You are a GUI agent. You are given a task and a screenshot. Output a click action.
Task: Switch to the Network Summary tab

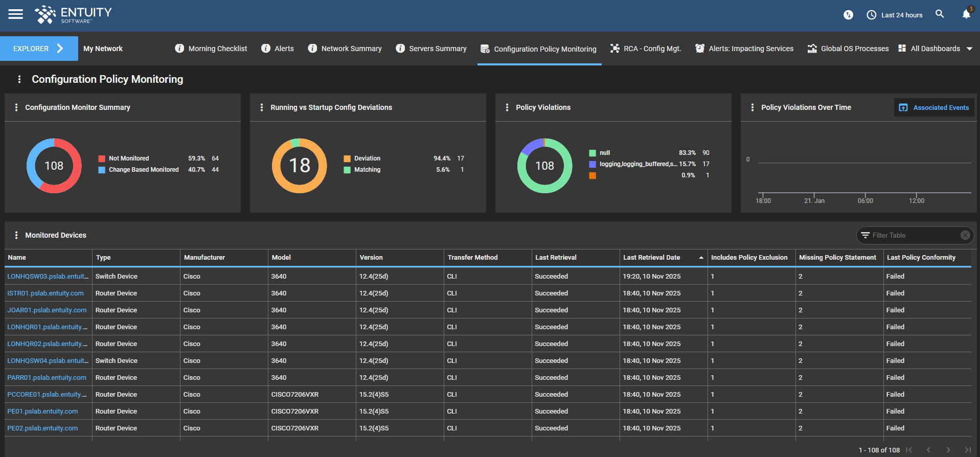click(x=351, y=49)
